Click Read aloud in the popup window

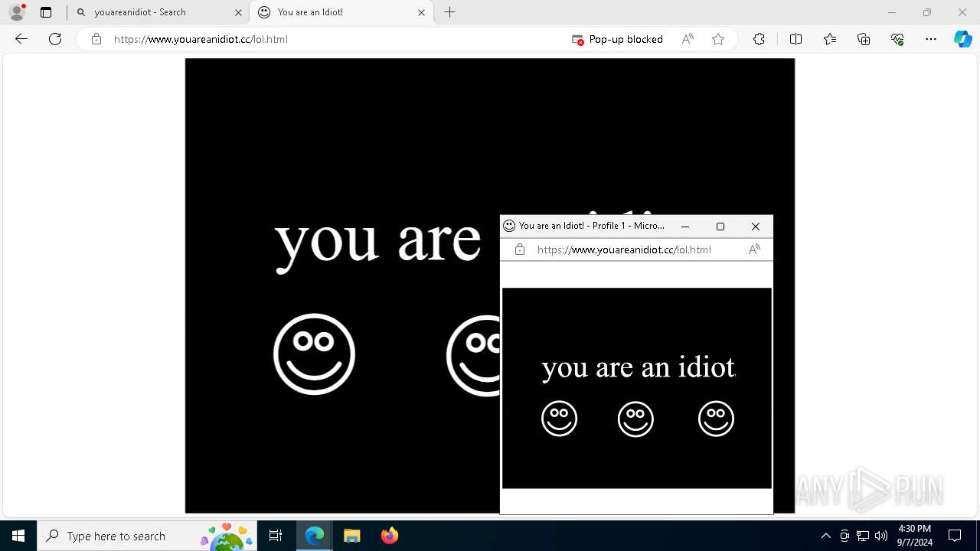click(754, 249)
